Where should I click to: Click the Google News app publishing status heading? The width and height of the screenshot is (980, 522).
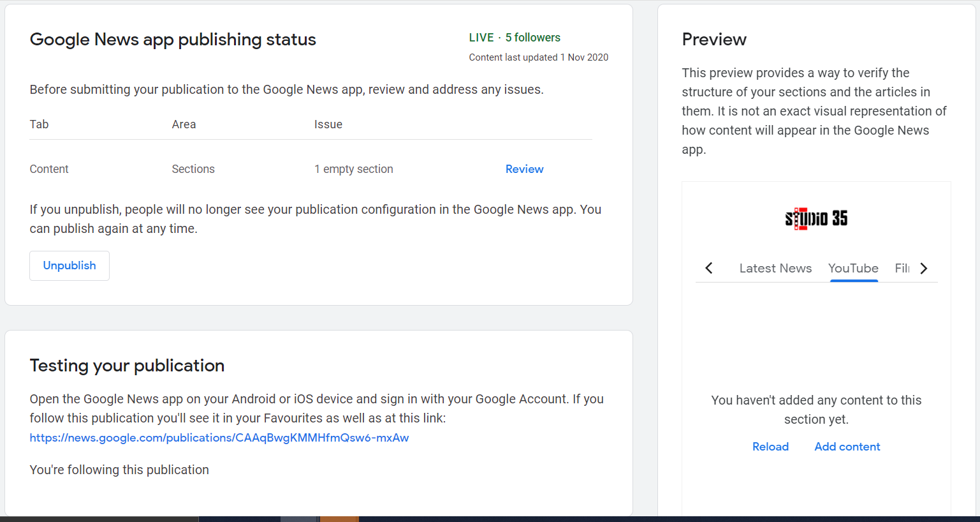(173, 40)
